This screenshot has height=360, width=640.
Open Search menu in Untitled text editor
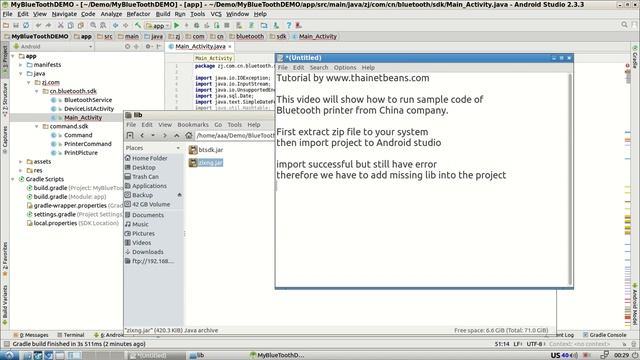[x=319, y=67]
